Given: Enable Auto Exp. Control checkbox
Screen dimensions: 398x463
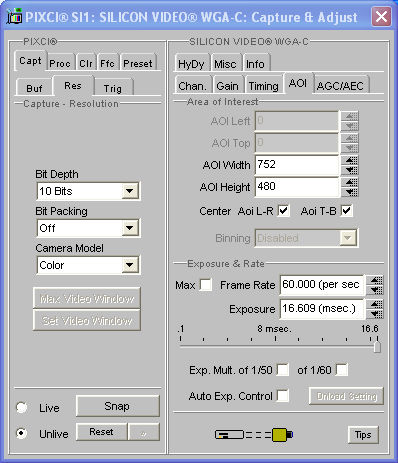Looking at the screenshot, I should click(x=283, y=396).
